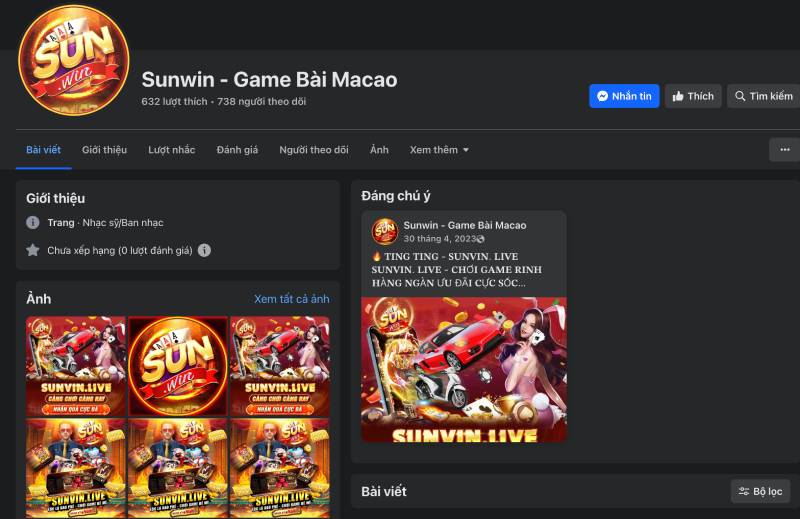Switch to the Giới thiệu tab

tap(104, 150)
